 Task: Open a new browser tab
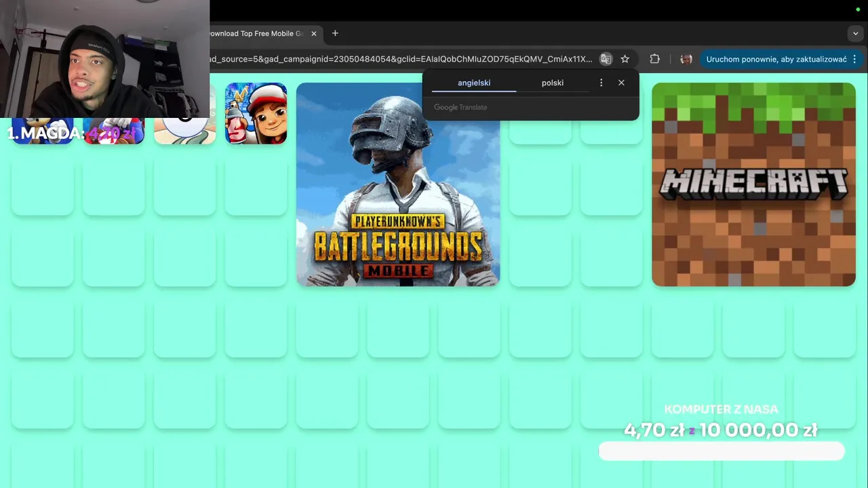coord(335,33)
